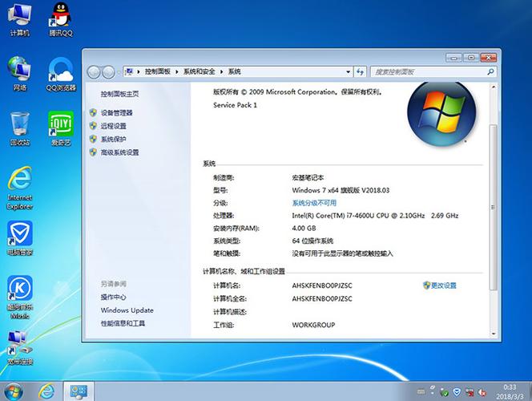Click the 更改设置 link
This screenshot has width=532, height=401.
click(443, 286)
